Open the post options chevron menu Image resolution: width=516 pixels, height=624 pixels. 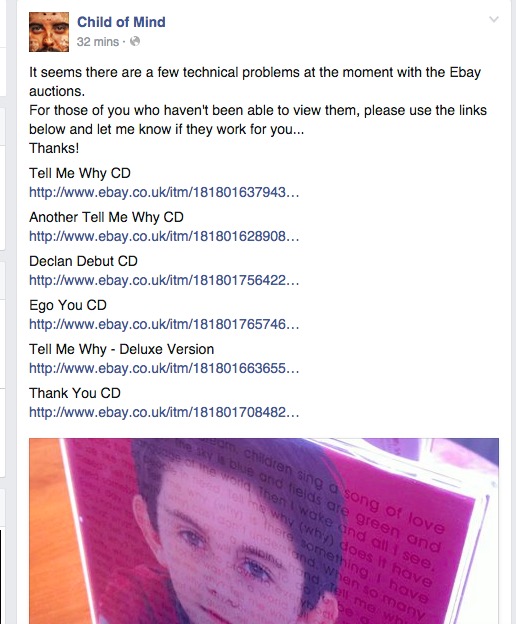tap(493, 20)
